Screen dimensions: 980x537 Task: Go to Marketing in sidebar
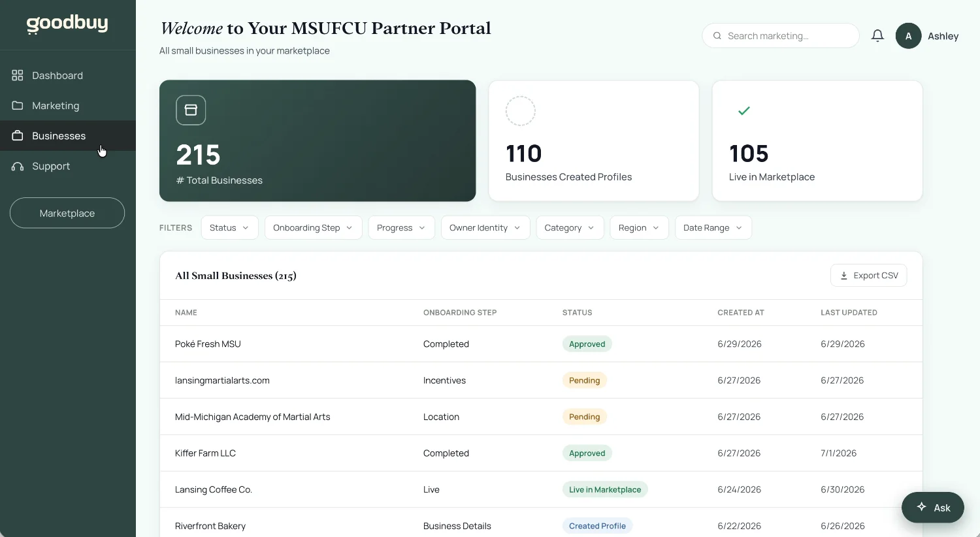(68, 105)
